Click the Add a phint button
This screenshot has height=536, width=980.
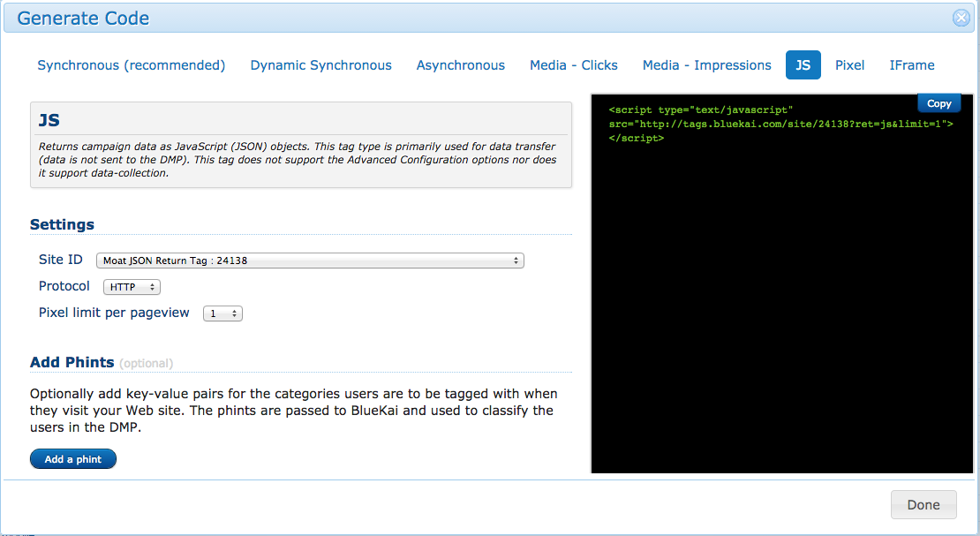pyautogui.click(x=73, y=459)
